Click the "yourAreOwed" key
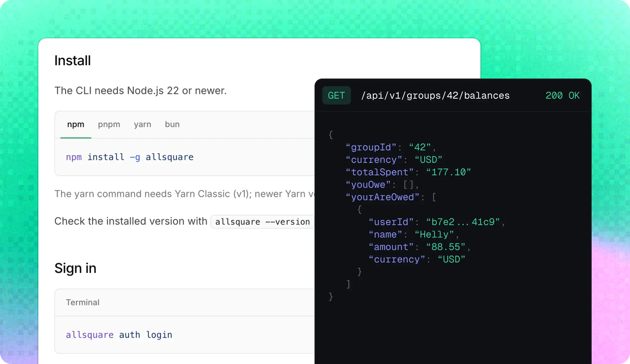Image resolution: width=630 pixels, height=364 pixels. click(382, 197)
